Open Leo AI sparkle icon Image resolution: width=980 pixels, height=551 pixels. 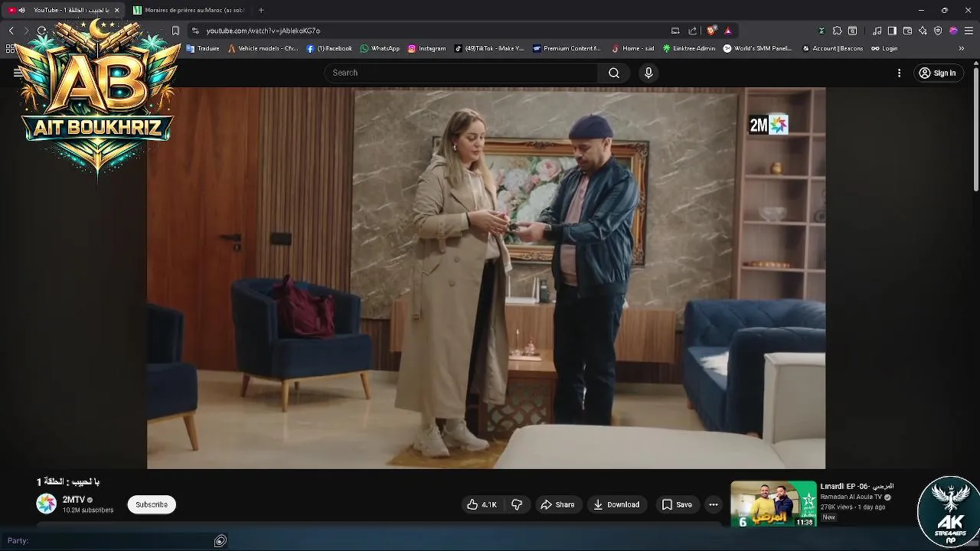pos(923,31)
